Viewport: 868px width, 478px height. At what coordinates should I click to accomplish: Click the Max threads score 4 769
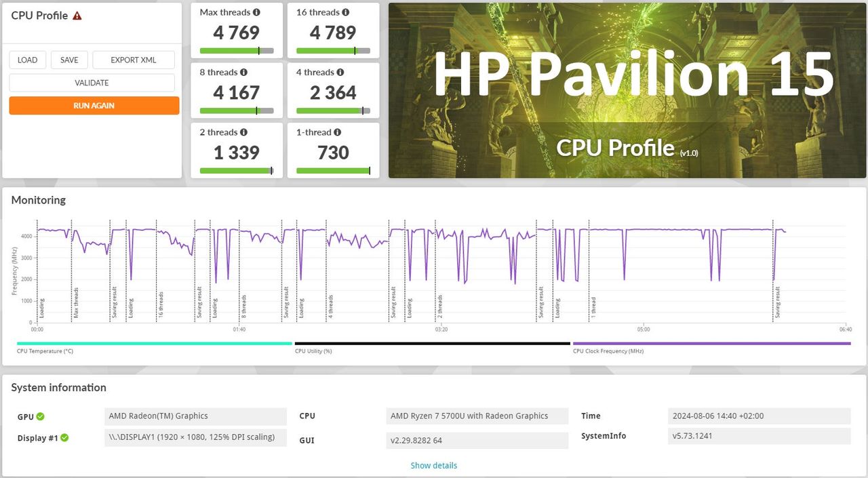(x=237, y=33)
